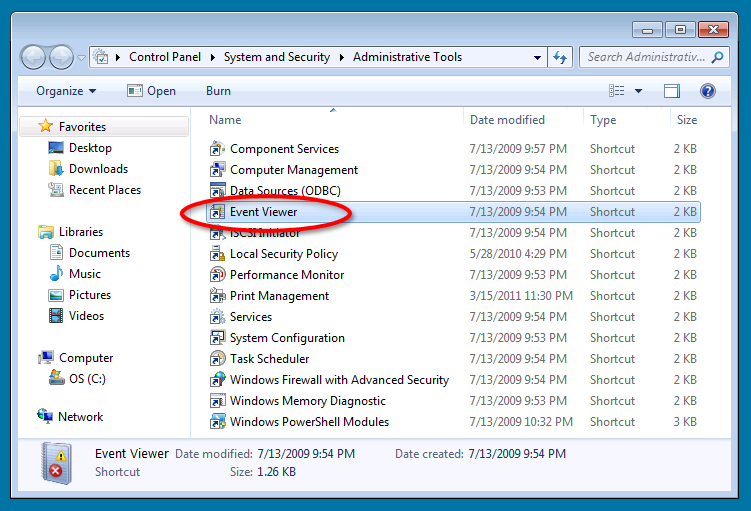
Task: Sort by the Size column header
Action: pyautogui.click(x=687, y=120)
